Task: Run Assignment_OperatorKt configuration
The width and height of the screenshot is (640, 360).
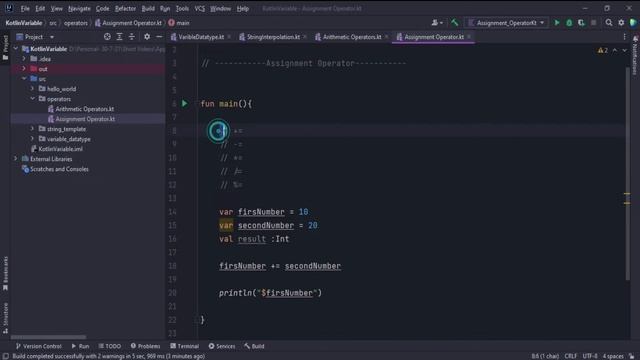Action: [557, 23]
